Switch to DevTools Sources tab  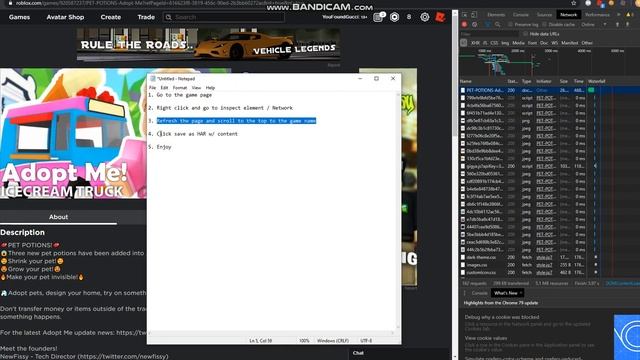[544, 15]
